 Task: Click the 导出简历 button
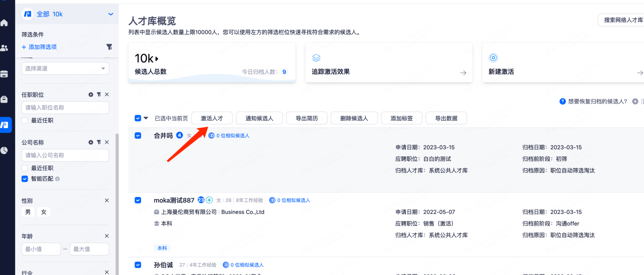point(307,118)
